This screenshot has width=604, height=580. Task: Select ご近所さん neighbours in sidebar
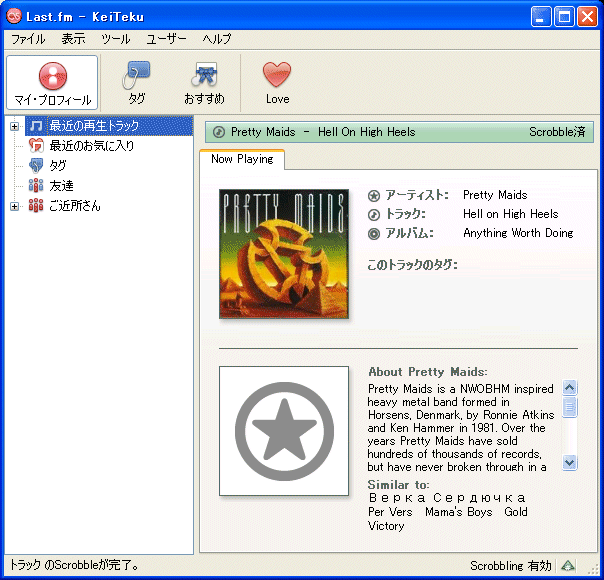[75, 206]
